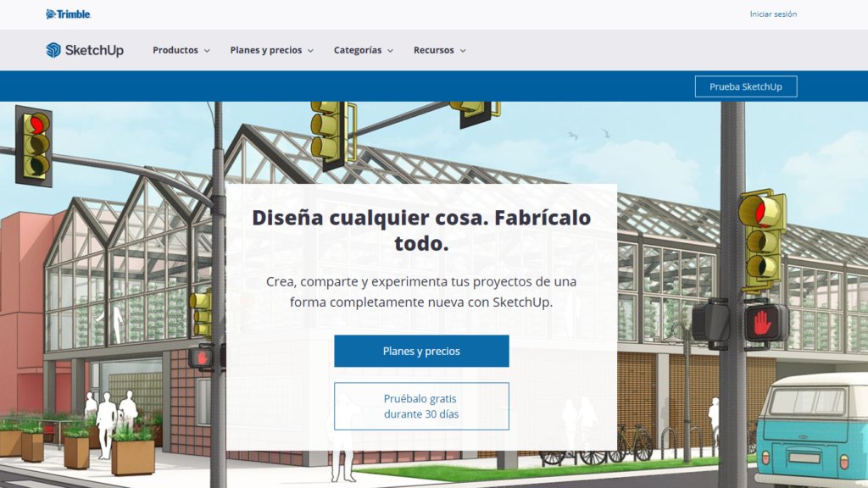Expand the chevron arrow next to Categorías
The width and height of the screenshot is (868, 488).
(391, 51)
